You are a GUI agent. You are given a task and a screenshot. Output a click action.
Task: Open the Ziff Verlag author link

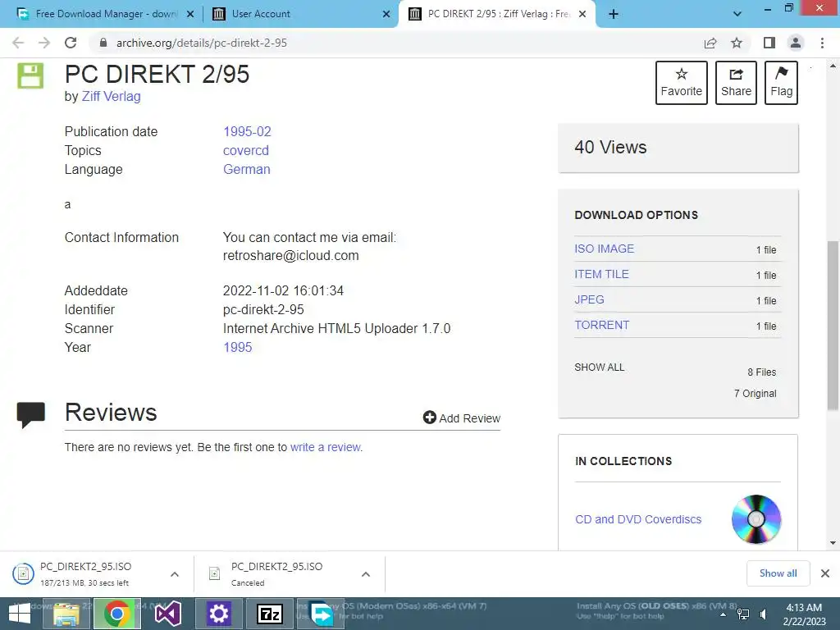tap(111, 97)
